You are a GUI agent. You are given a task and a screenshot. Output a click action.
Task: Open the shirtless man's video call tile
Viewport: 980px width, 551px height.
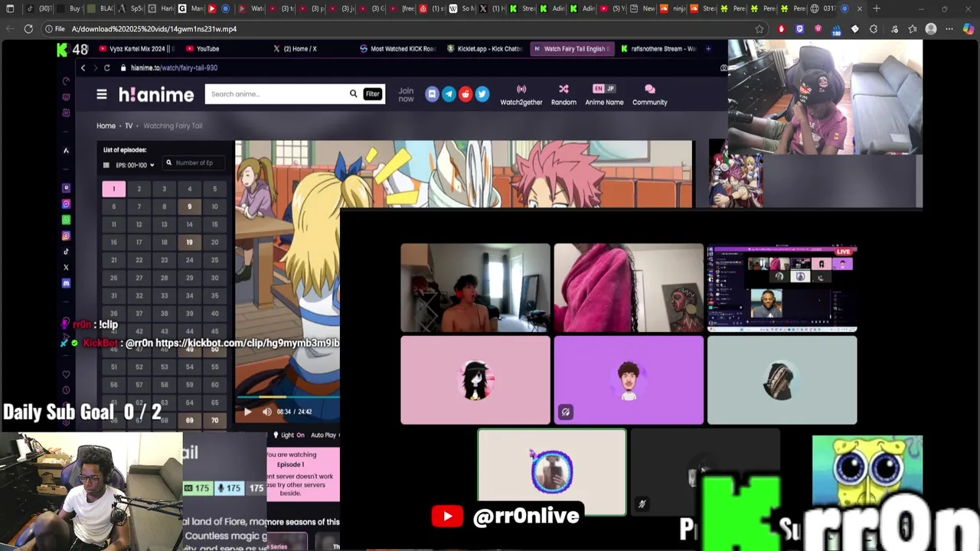coord(475,288)
